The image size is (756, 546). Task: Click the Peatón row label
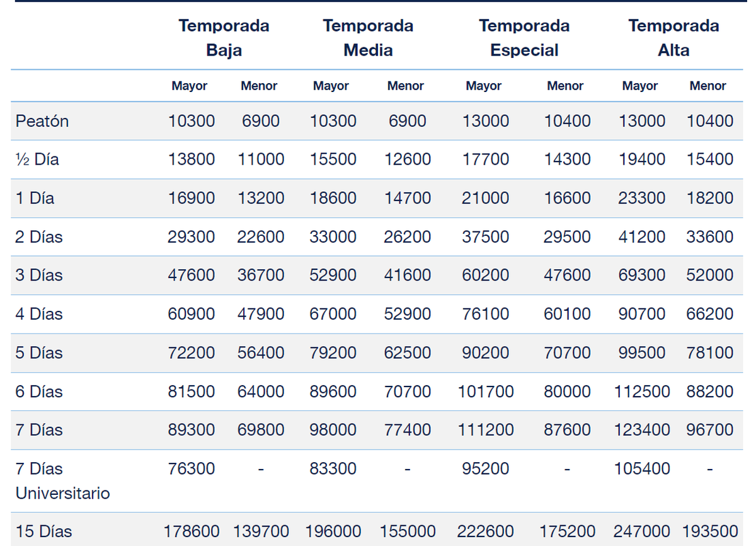42,121
